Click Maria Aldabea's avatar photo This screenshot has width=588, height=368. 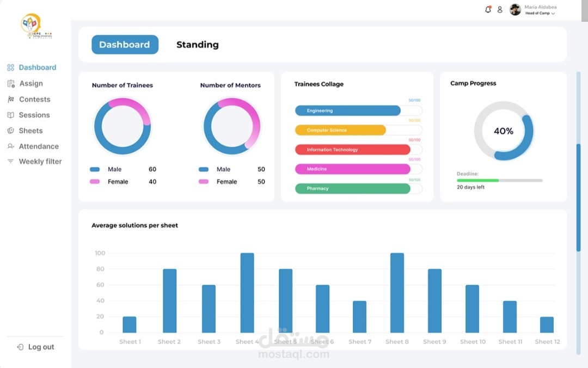[515, 9]
